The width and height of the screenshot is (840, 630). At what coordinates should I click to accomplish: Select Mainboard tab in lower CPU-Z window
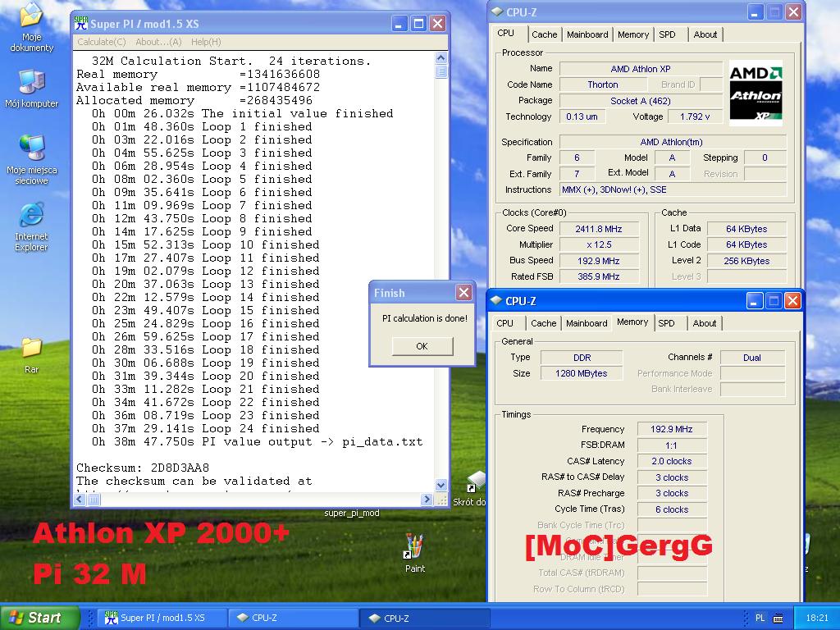coord(587,323)
